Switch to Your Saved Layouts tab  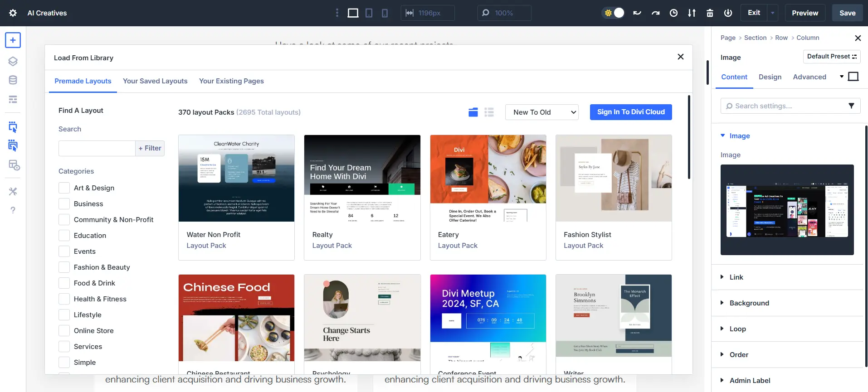(155, 81)
